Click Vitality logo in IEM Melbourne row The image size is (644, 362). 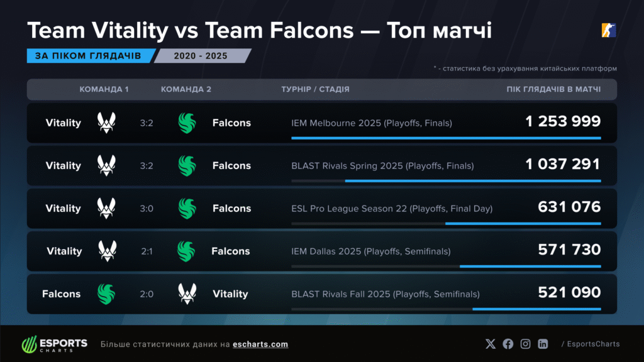(106, 123)
